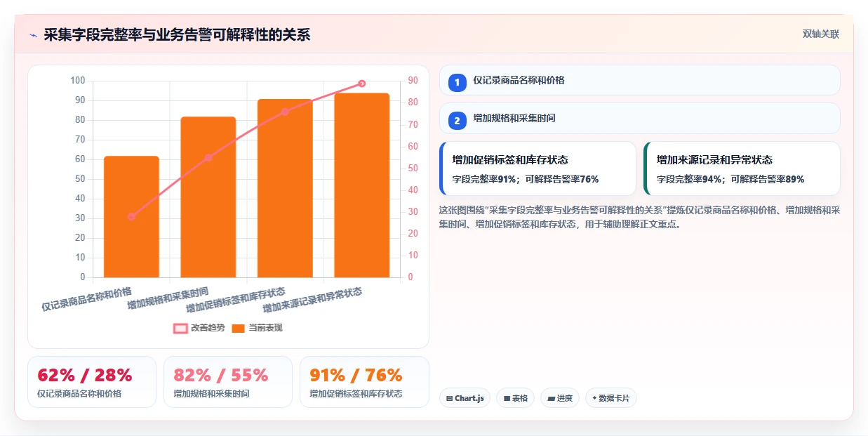Click the chart title 采集字段完整率与业务告警可解释性的关系

point(177,34)
